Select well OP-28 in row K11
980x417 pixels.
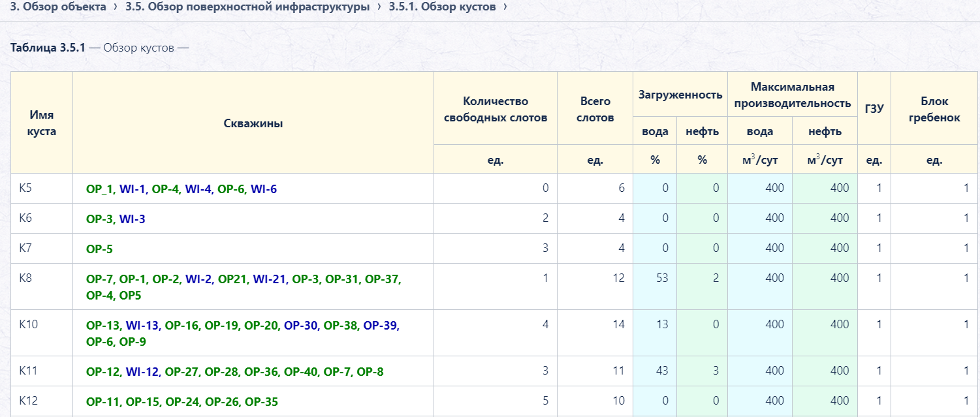coord(222,372)
